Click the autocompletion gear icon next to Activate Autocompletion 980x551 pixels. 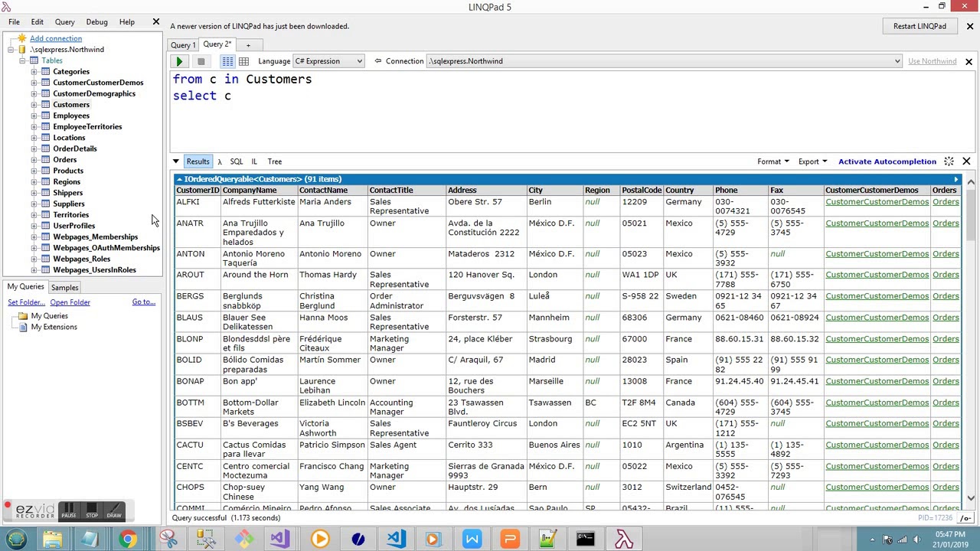click(949, 161)
